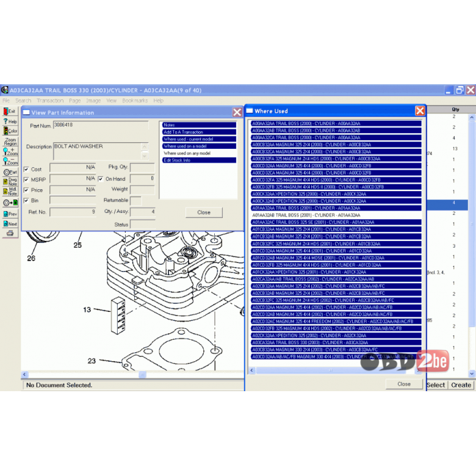The image size is (476, 476).
Task: Go to the Next page icon
Action: (10, 224)
